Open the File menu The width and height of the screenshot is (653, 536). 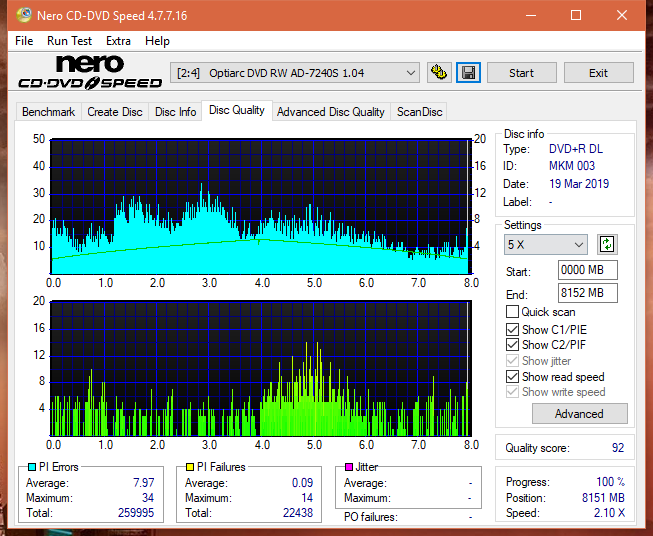(24, 41)
